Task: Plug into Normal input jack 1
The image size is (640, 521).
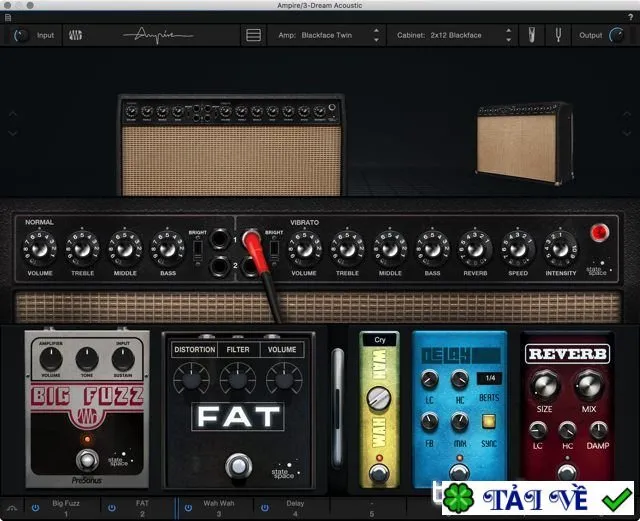Action: click(x=220, y=239)
